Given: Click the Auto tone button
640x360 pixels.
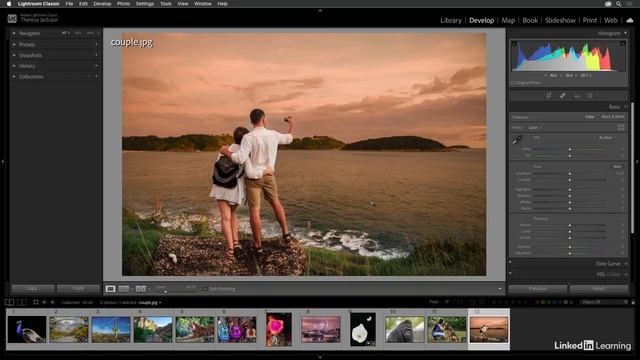Looking at the screenshot, I should (617, 167).
